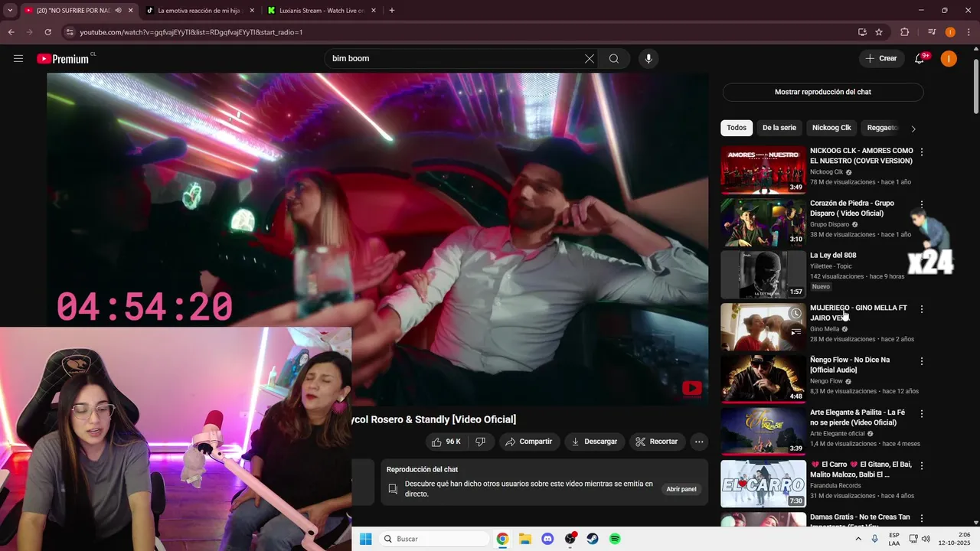Open a new browser tab

[x=392, y=11]
